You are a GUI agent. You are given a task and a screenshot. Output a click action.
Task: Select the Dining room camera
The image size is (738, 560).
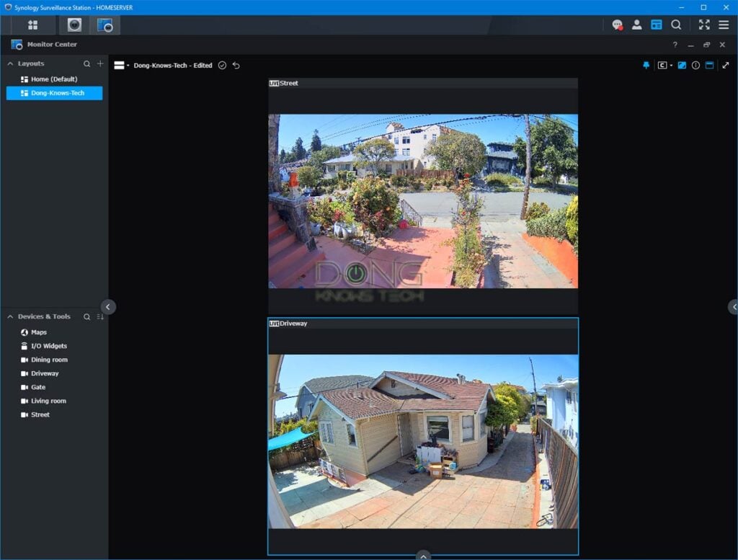(x=54, y=360)
